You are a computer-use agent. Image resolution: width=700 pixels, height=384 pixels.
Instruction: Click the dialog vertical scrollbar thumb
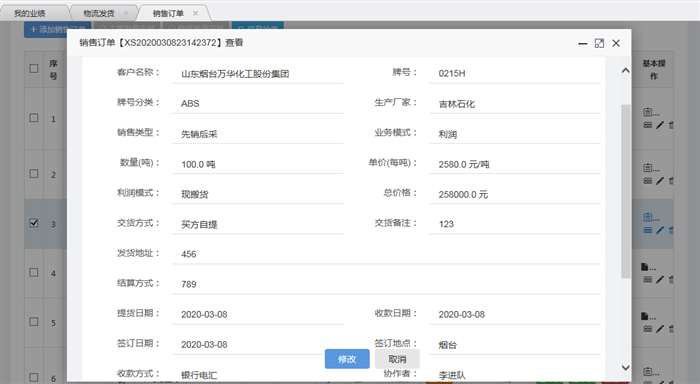(625, 192)
